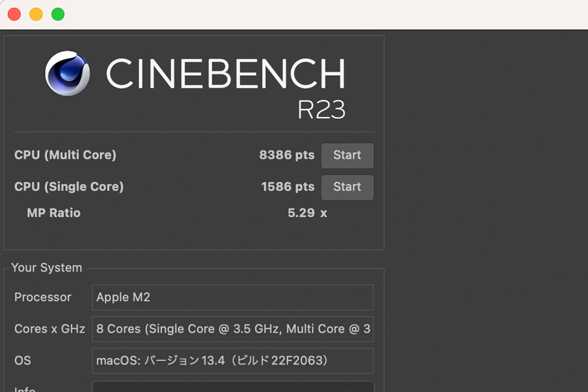The height and width of the screenshot is (392, 588).
Task: Click the Your System section heading
Action: tap(46, 267)
